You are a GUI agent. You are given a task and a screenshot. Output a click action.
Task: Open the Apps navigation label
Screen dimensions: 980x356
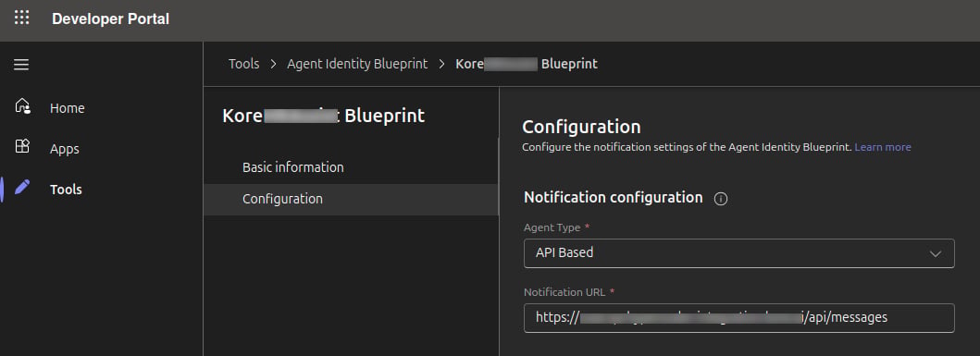(x=65, y=149)
